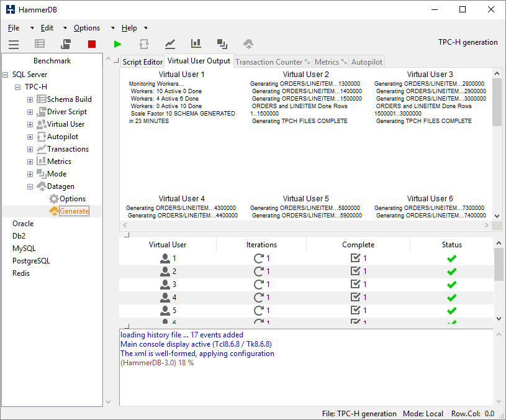Expand the Schema Build node

[30, 100]
